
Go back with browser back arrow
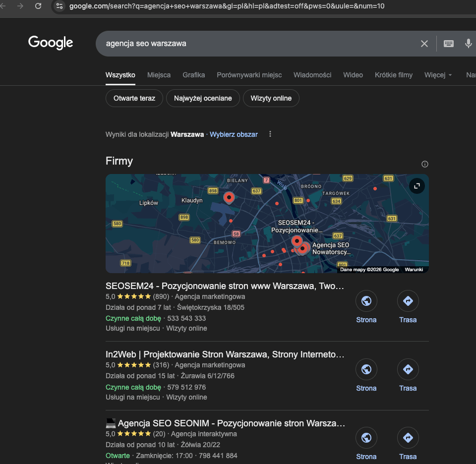3,6
